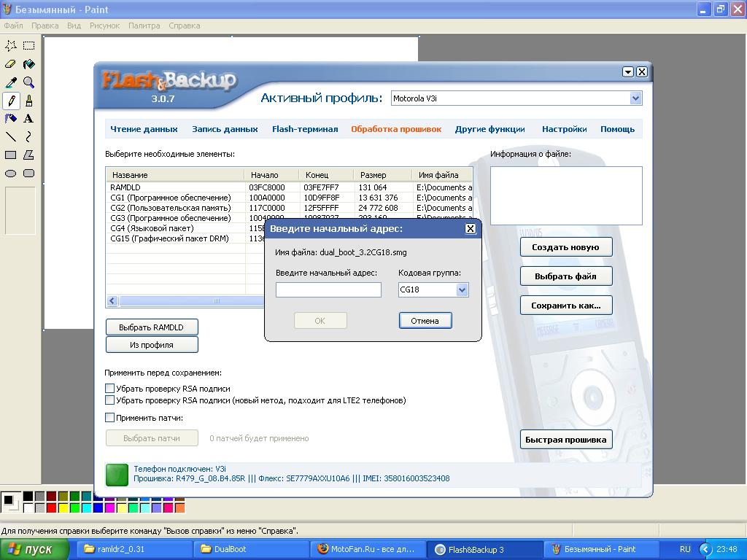Image resolution: width=747 pixels, height=560 pixels.
Task: Click the 'Размер' column header
Action: tap(382, 175)
